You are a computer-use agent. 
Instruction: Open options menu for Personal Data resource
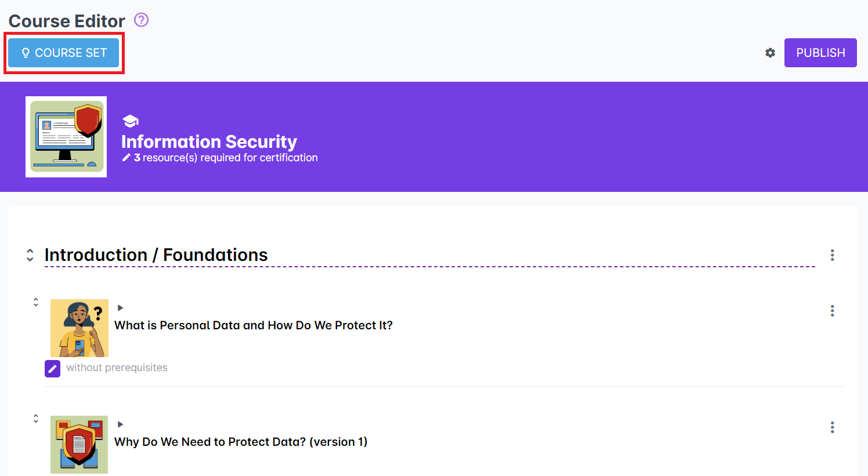pyautogui.click(x=832, y=311)
